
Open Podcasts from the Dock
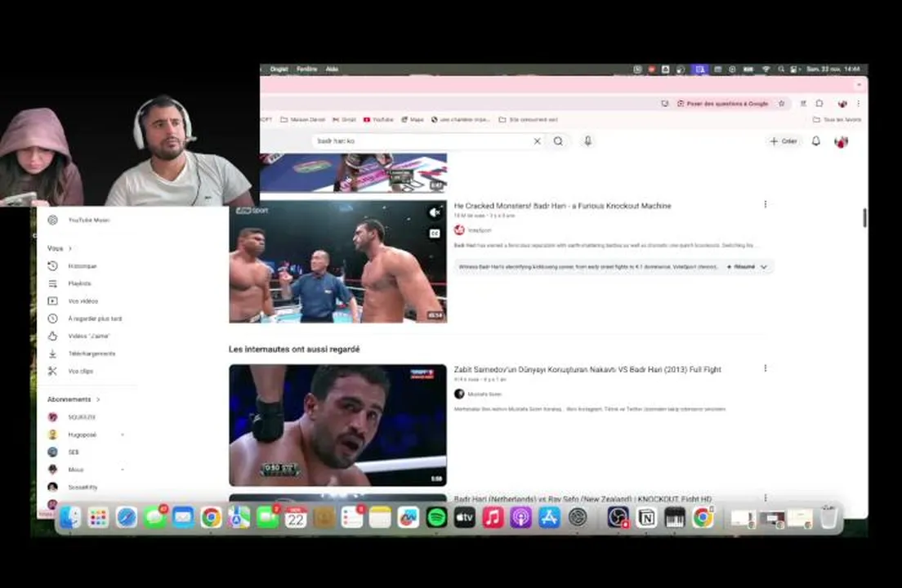point(521,518)
